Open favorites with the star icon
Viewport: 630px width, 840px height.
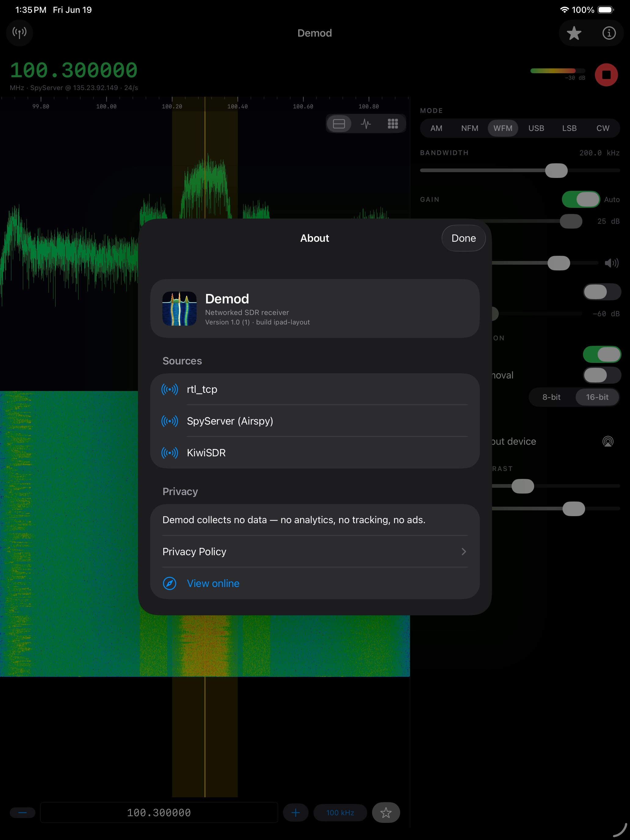click(x=574, y=33)
